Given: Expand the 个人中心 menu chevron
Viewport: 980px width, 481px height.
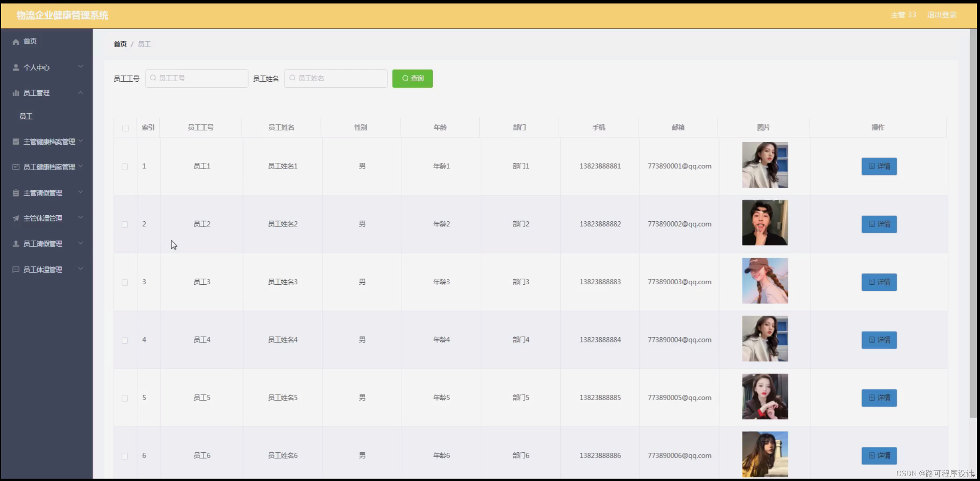Looking at the screenshot, I should (x=81, y=67).
